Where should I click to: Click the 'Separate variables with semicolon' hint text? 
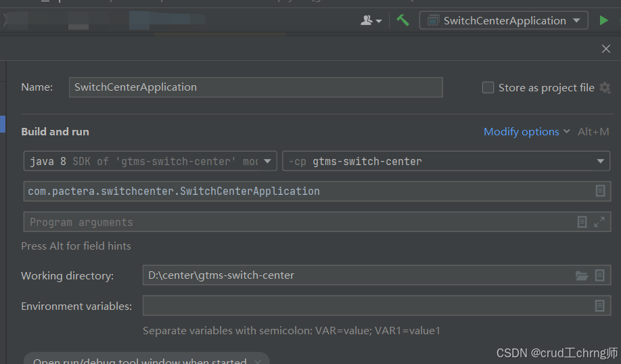tap(291, 331)
